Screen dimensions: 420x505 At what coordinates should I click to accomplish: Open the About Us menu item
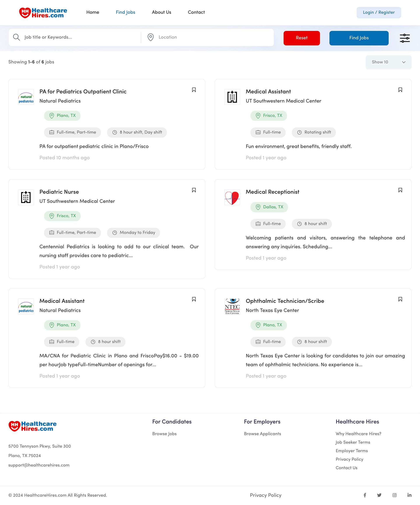point(161,12)
